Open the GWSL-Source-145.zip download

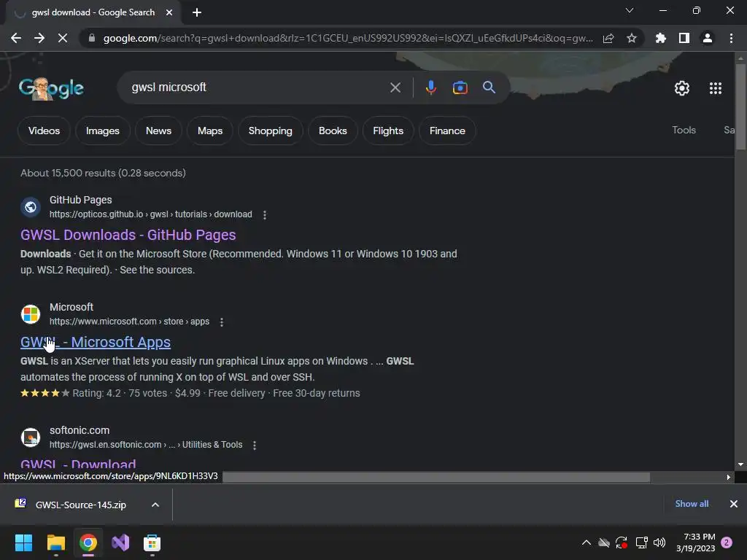pos(80,505)
